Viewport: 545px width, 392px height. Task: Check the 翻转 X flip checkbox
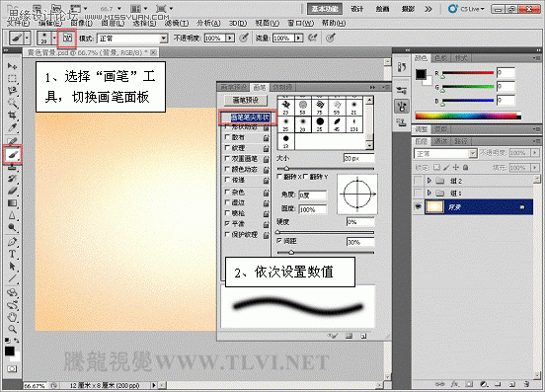pos(279,177)
